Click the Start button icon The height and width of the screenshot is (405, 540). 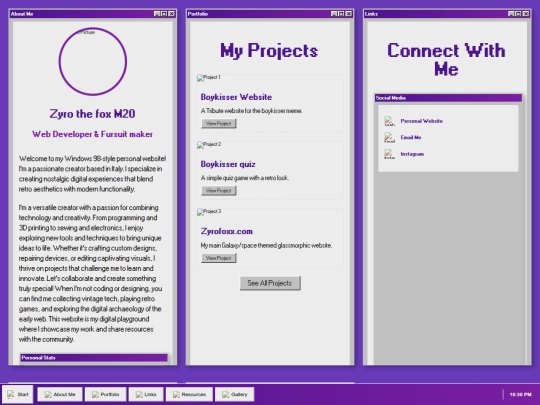tap(11, 394)
